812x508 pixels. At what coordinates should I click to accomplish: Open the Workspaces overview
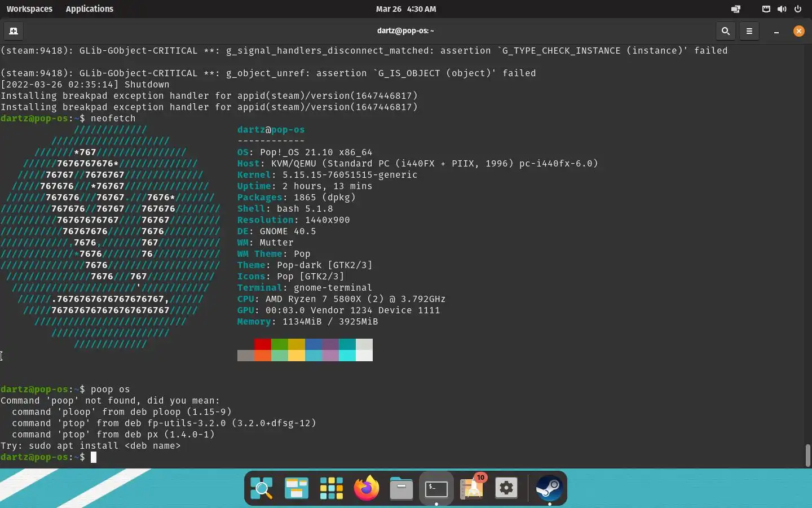tap(29, 9)
